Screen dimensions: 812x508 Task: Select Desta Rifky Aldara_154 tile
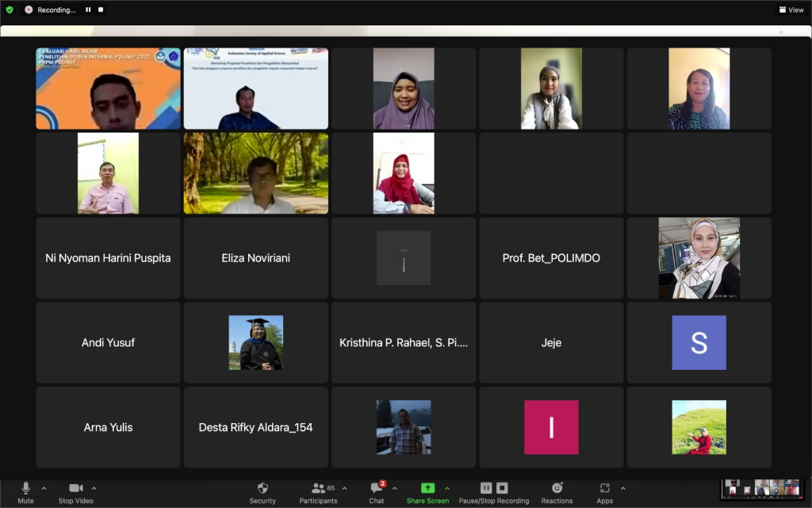pos(256,427)
